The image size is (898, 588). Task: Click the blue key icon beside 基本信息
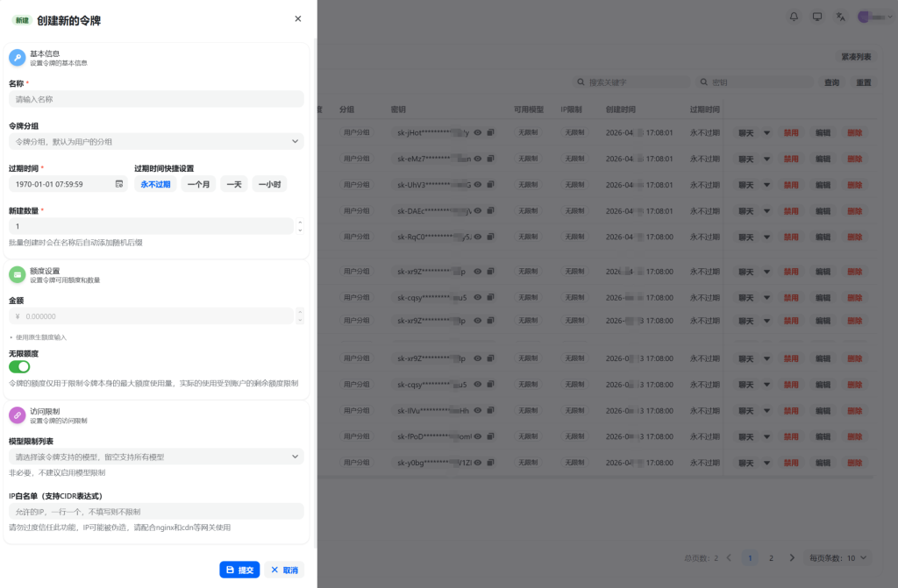pyautogui.click(x=17, y=58)
